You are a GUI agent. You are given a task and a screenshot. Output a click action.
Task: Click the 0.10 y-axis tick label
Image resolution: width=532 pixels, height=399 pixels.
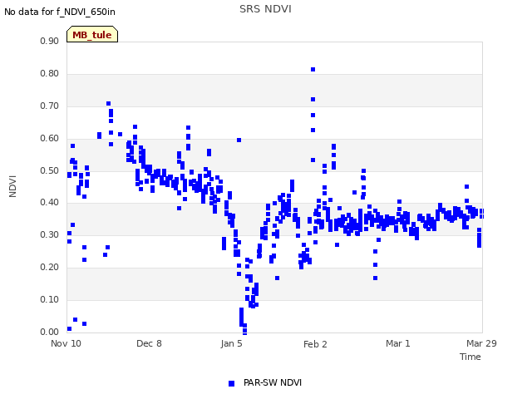(x=50, y=299)
